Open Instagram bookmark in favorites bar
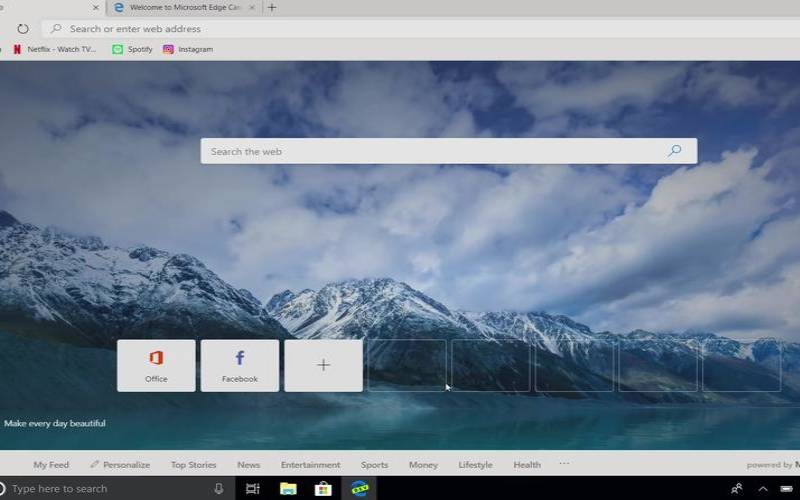 (x=188, y=49)
